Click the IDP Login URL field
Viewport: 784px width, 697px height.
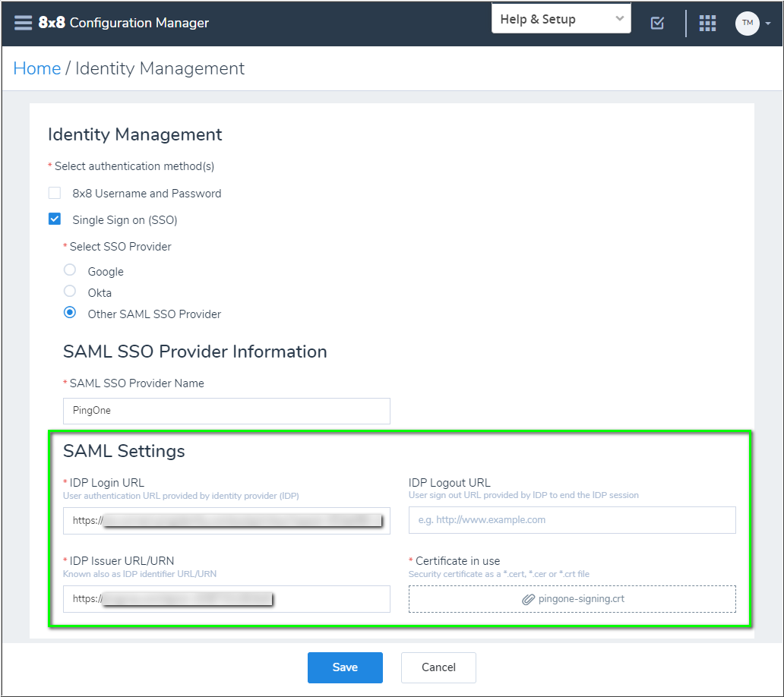pos(226,521)
